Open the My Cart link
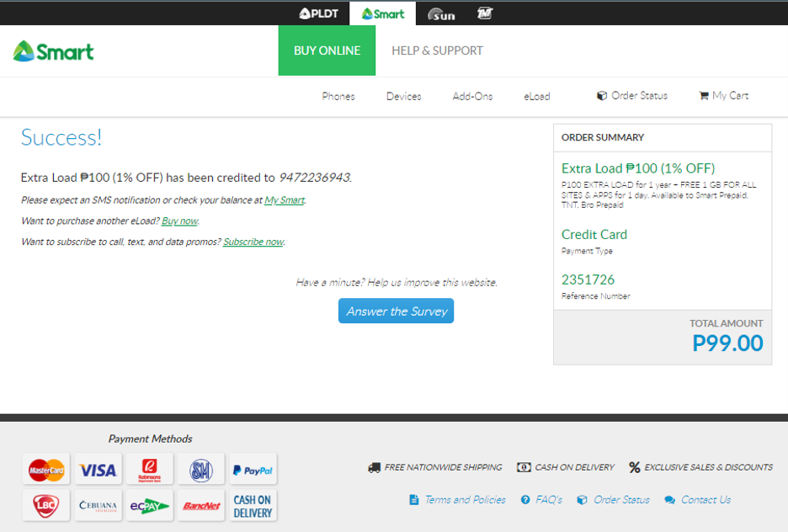 730,95
